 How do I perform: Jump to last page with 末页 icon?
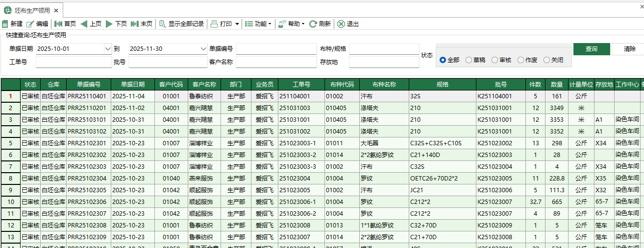pyautogui.click(x=135, y=24)
